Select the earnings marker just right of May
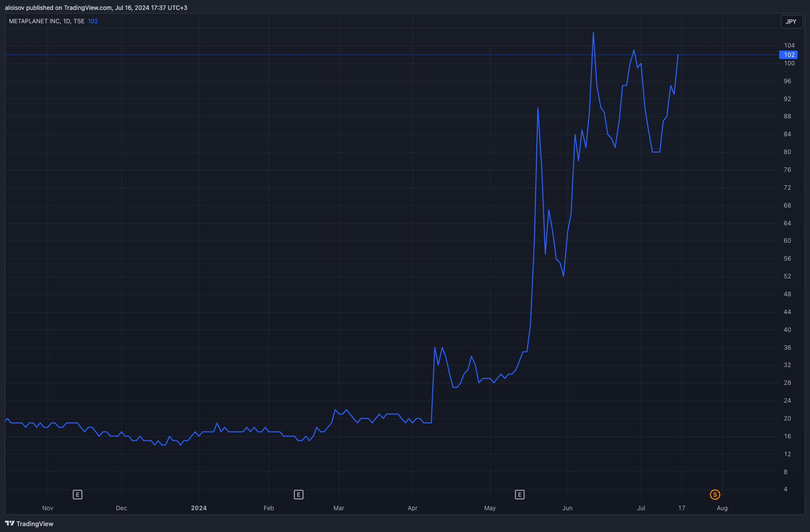 click(520, 494)
